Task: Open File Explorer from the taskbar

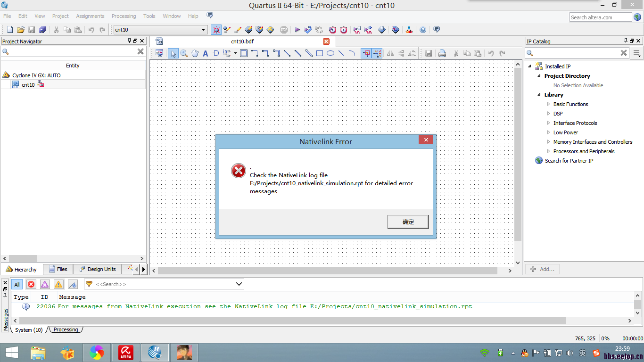Action: coord(38,352)
